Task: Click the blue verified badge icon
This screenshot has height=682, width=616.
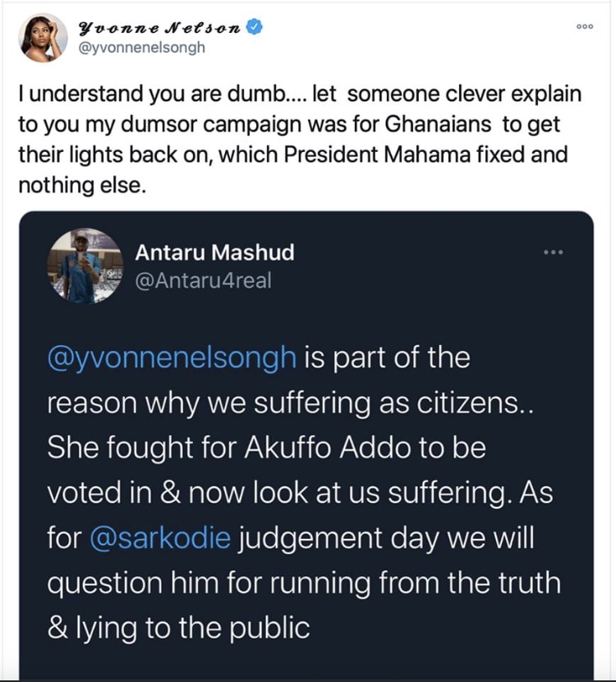Action: click(255, 28)
